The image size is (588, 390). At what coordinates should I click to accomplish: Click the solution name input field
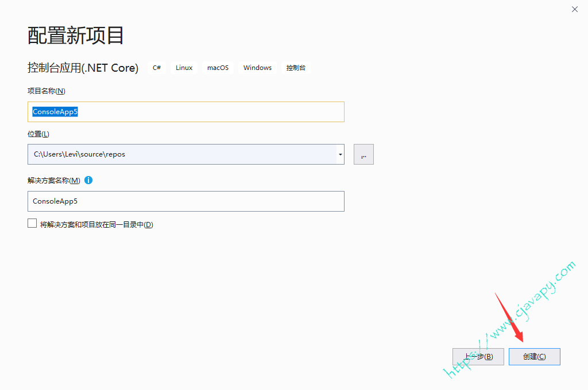coord(186,201)
